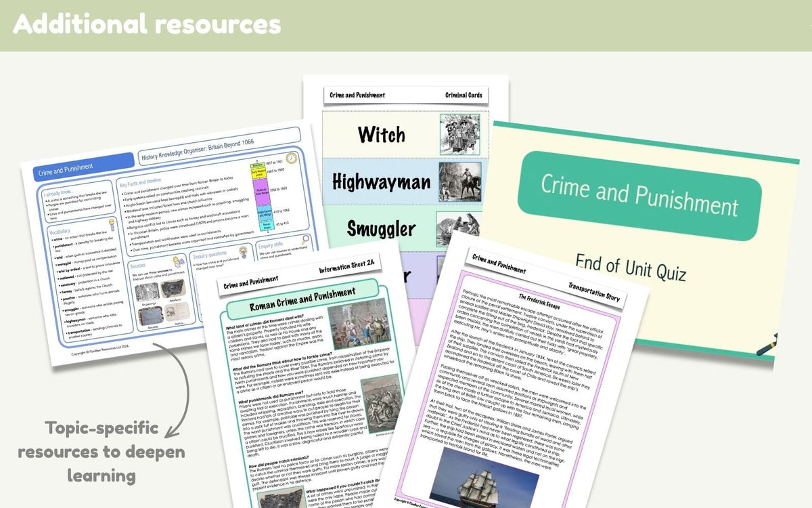Click the 'I already know...' heading
The width and height of the screenshot is (812, 508).
[59, 192]
